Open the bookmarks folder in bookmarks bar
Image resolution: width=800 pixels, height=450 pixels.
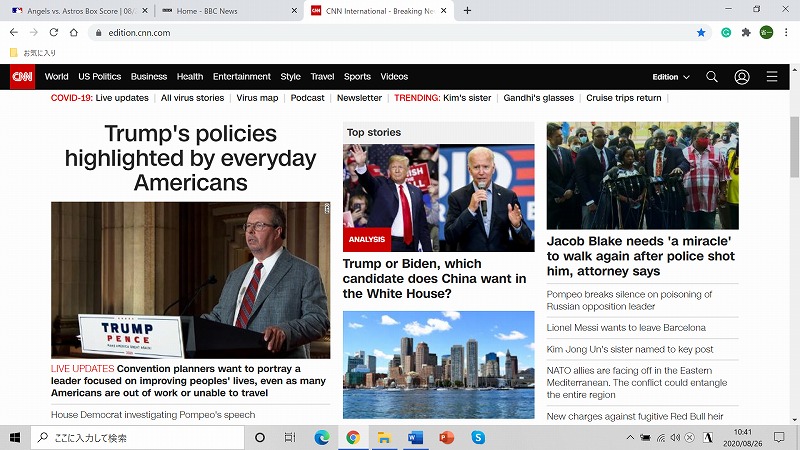[33, 53]
